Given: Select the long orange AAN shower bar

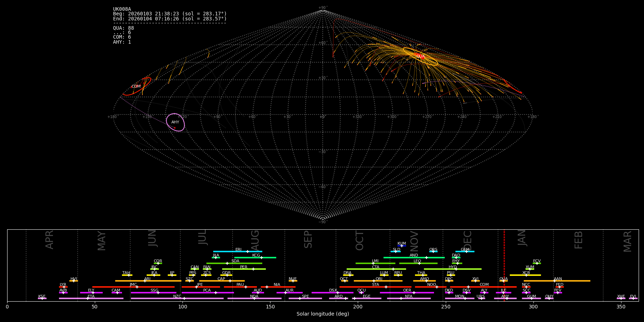Looking at the screenshot, I should pos(557,281).
